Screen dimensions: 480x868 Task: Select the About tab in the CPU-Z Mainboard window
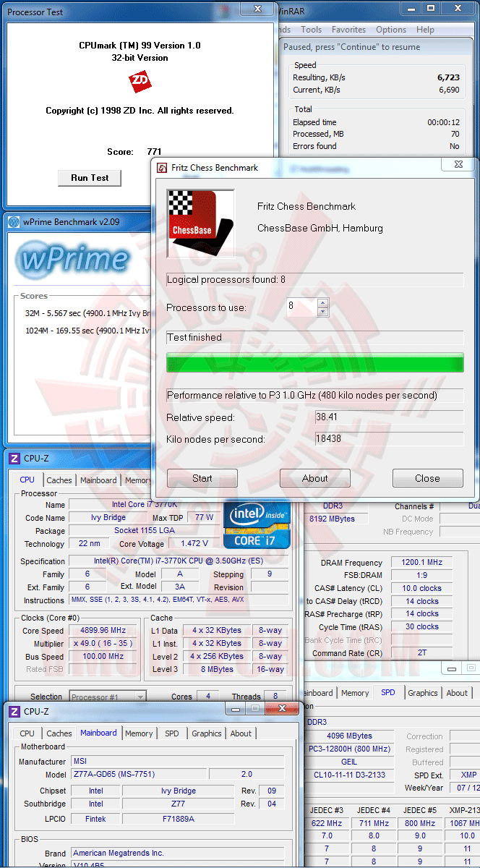(241, 733)
